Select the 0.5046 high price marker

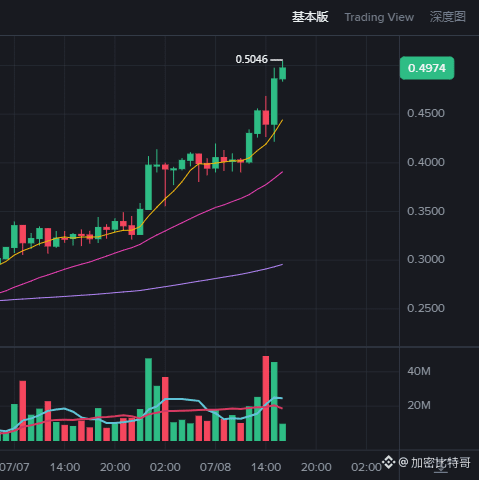pos(252,59)
